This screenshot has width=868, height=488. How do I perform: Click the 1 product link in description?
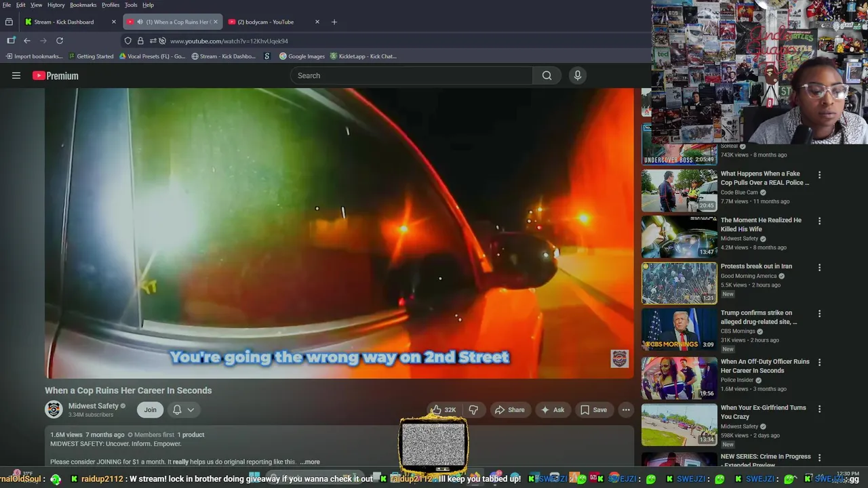click(191, 434)
